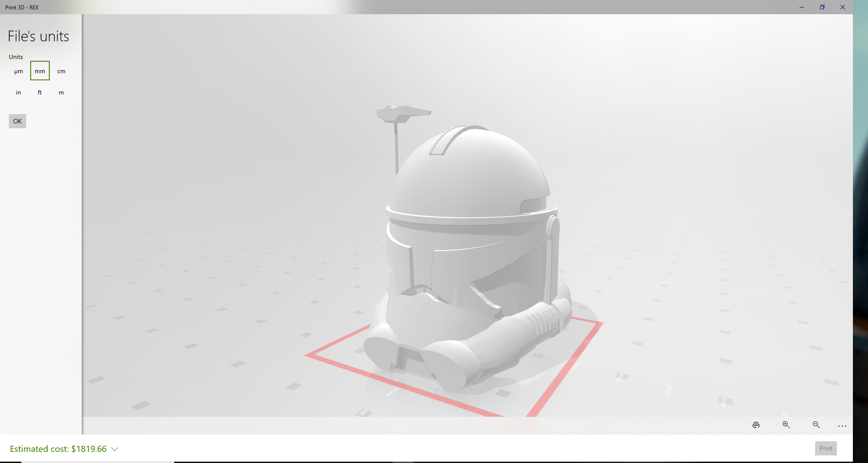Screen dimensions: 868x463
Task: Restore down the Print 3D window
Action: tap(822, 7)
